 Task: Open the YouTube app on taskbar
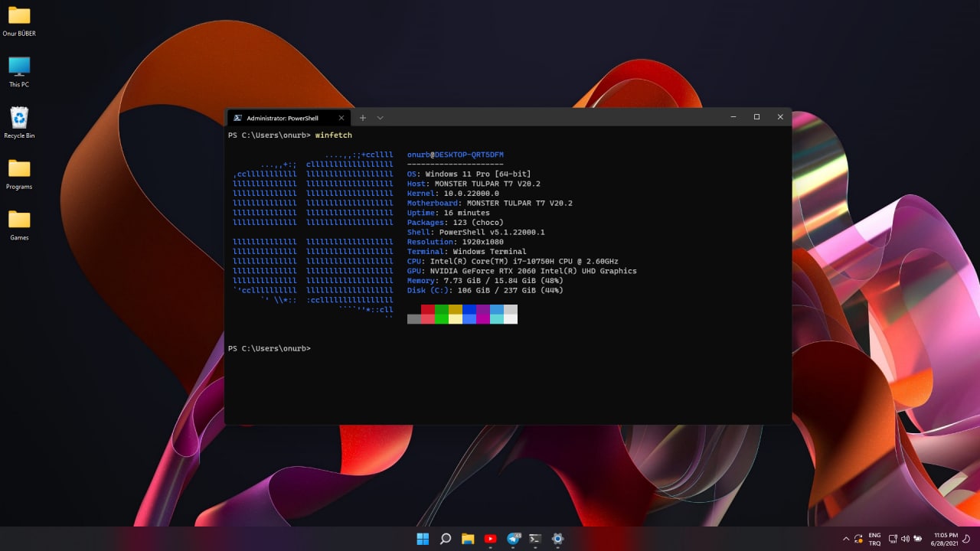[490, 539]
